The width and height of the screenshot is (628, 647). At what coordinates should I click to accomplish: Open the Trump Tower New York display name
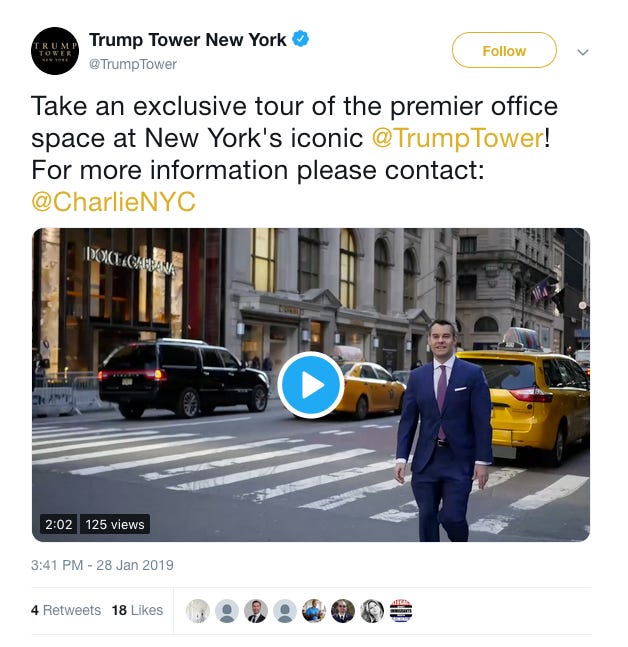pyautogui.click(x=188, y=40)
